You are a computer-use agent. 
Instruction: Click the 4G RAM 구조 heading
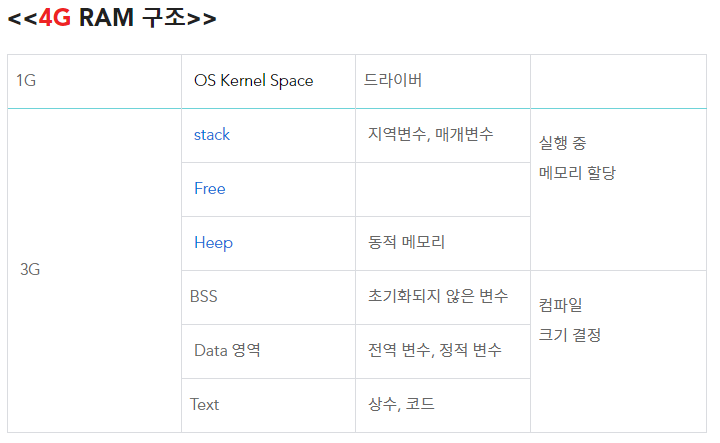[x=112, y=18]
